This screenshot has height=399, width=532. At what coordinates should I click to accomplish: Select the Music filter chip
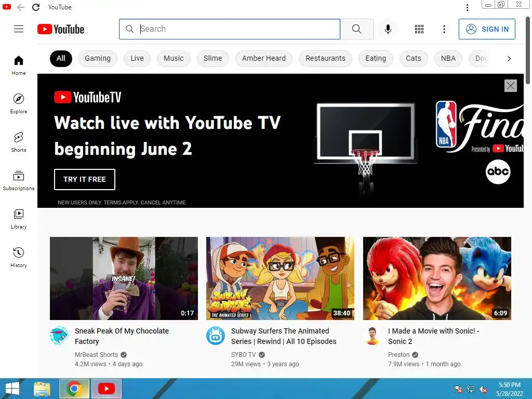click(174, 58)
